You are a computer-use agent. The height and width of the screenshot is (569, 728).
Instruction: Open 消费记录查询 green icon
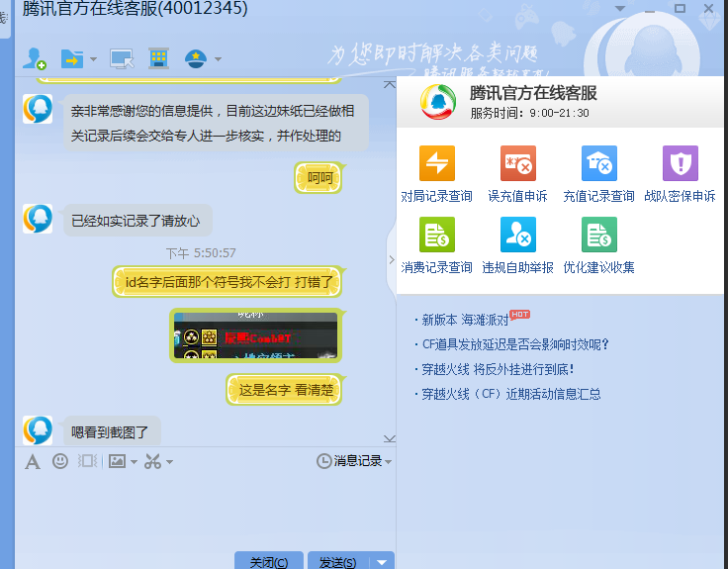[x=437, y=235]
